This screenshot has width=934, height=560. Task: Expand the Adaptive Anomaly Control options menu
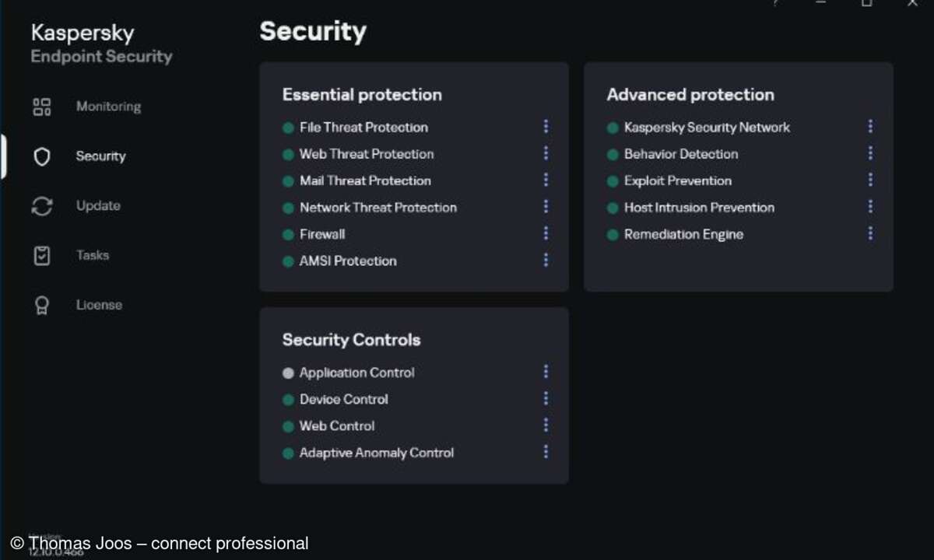(x=546, y=452)
